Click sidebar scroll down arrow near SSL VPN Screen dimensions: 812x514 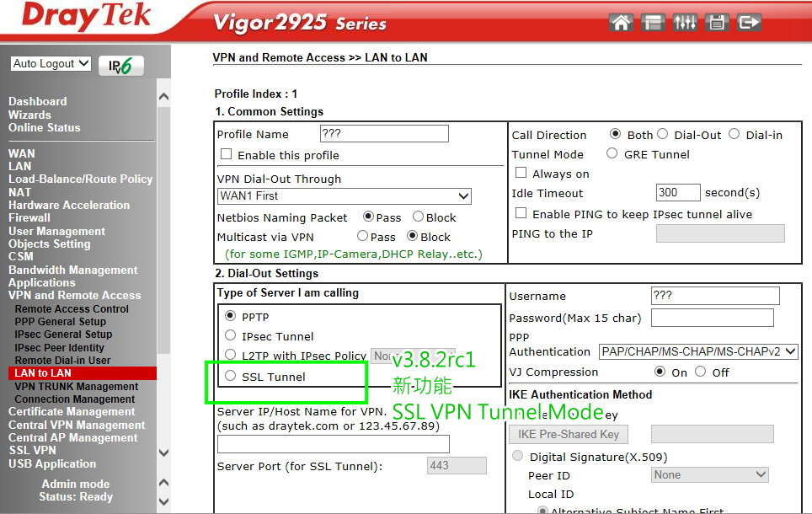[x=163, y=452]
